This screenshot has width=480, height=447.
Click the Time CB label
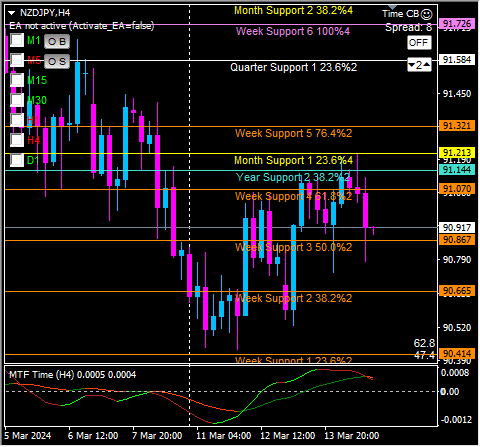pyautogui.click(x=400, y=14)
